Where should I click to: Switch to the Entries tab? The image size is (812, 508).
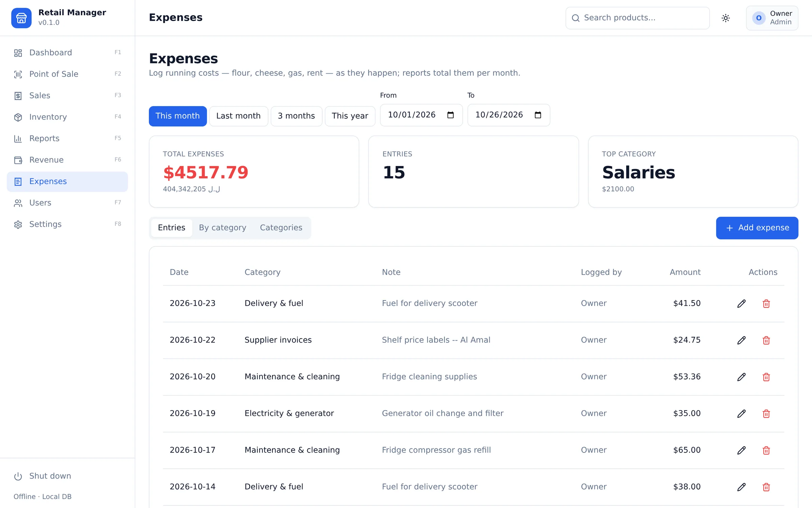click(x=172, y=228)
